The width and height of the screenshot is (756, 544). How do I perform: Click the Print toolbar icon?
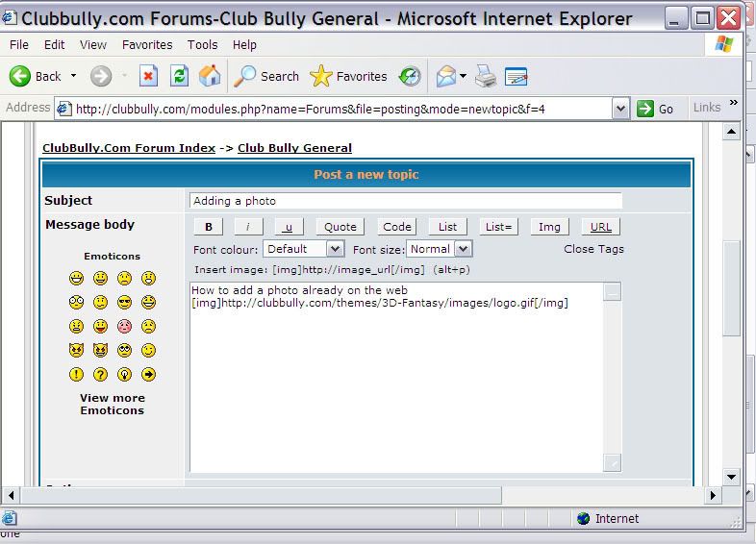(x=486, y=76)
